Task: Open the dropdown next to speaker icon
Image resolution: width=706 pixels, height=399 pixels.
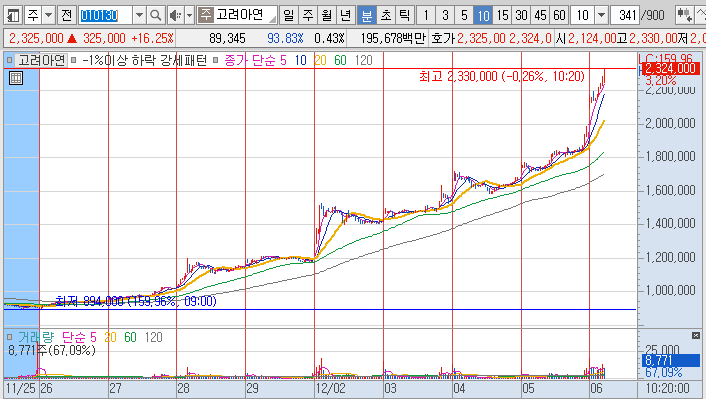Action: (190, 16)
